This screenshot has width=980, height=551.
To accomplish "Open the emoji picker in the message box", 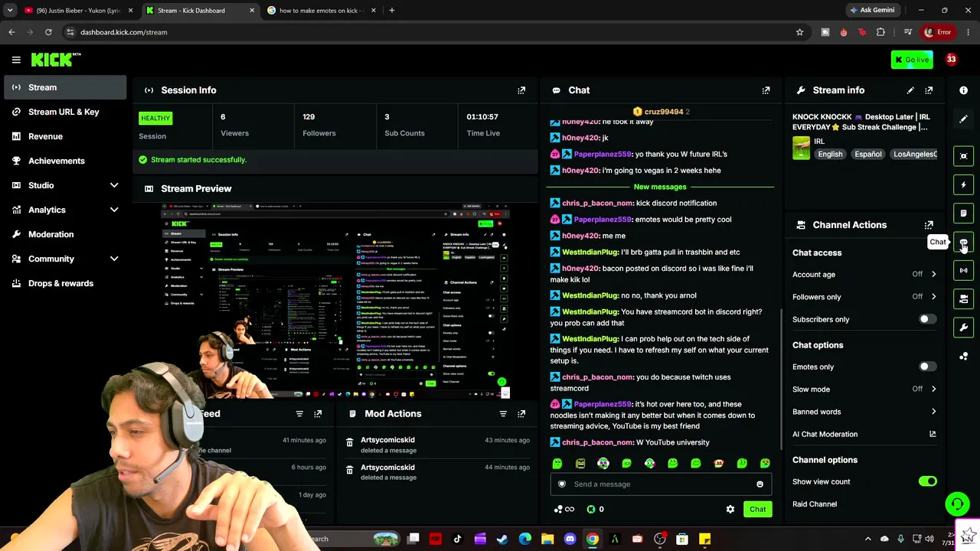I will pos(759,484).
